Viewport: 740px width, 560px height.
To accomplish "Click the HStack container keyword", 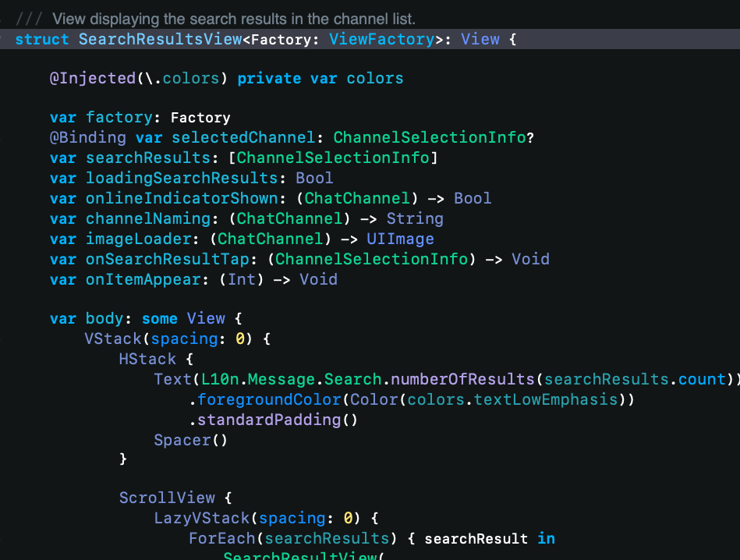I will (x=147, y=359).
